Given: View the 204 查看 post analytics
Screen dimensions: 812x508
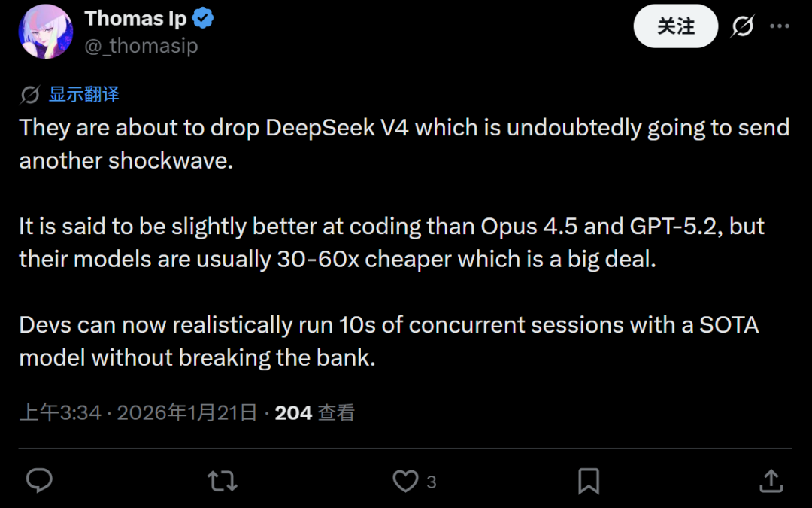Looking at the screenshot, I should pos(315,412).
